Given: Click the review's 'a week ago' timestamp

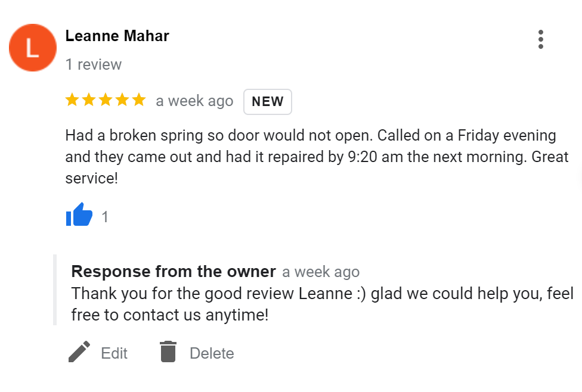Looking at the screenshot, I should [194, 101].
